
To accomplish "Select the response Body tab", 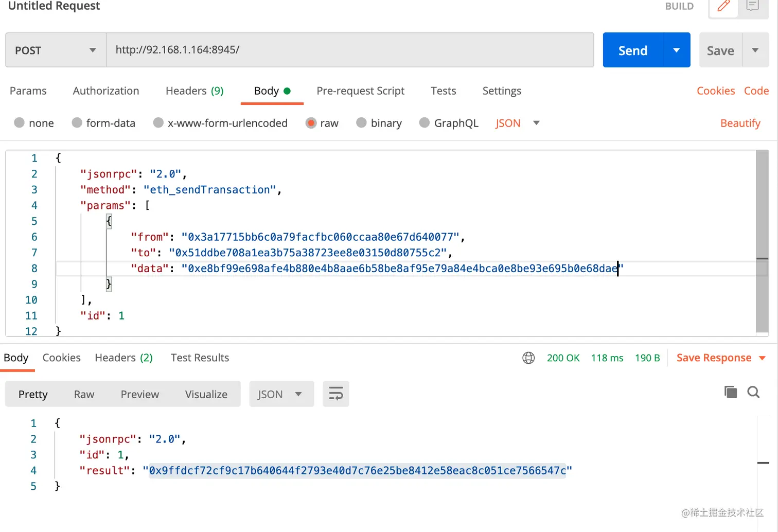I will pos(16,358).
